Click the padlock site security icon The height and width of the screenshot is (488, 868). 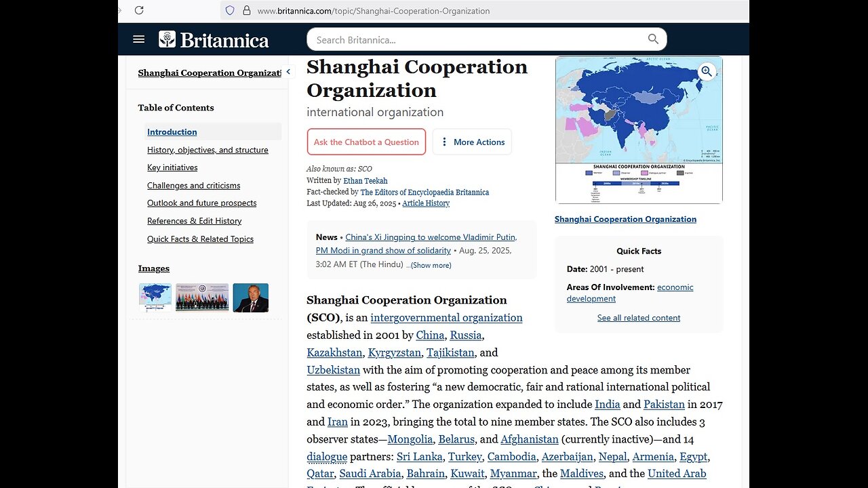(246, 10)
